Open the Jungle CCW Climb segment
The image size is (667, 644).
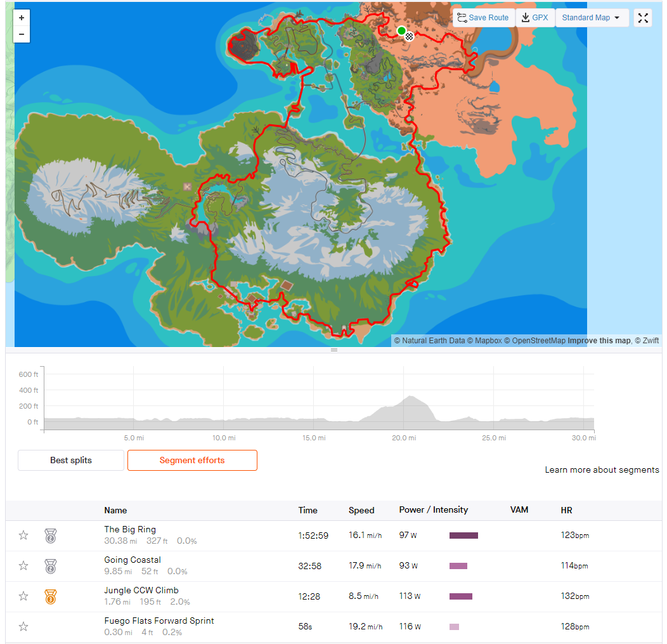[x=141, y=590]
